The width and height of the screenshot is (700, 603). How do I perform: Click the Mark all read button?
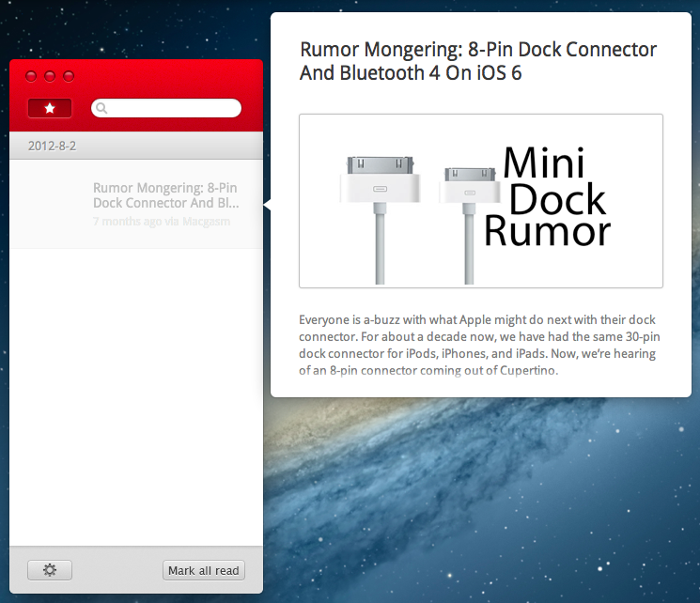[204, 570]
